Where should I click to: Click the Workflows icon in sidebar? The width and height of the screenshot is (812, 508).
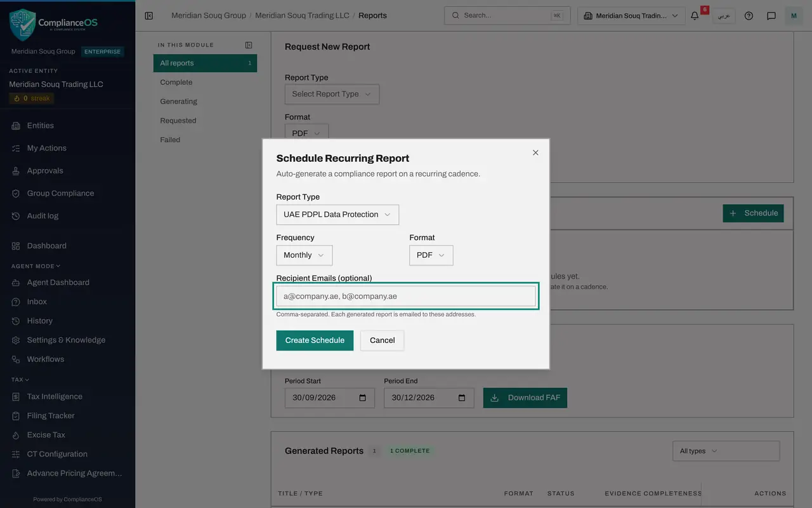16,359
